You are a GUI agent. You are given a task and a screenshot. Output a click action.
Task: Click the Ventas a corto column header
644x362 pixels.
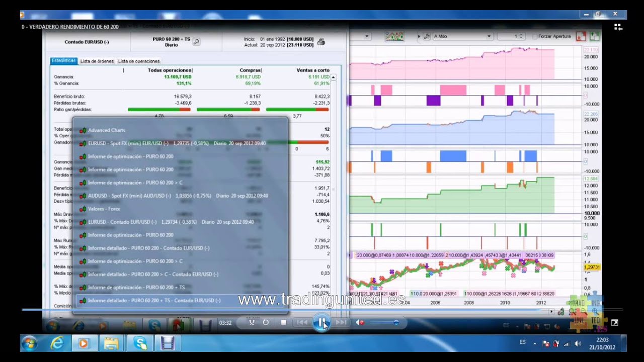click(x=312, y=70)
